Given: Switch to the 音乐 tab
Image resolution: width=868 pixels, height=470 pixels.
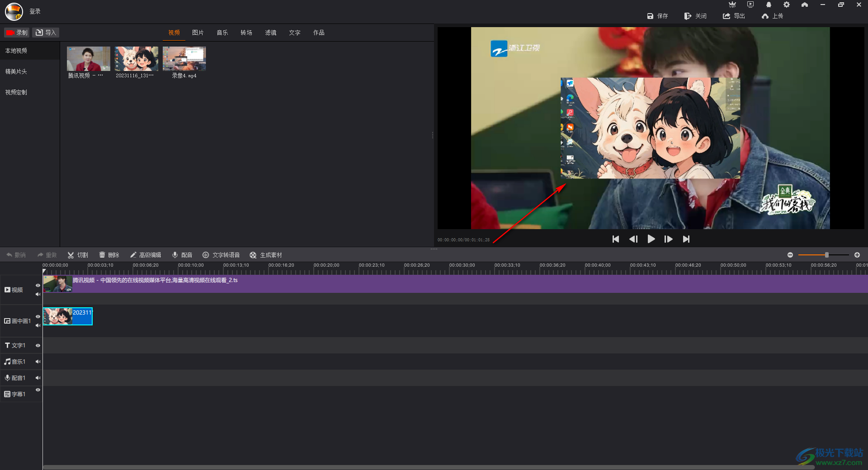Looking at the screenshot, I should click(x=222, y=33).
